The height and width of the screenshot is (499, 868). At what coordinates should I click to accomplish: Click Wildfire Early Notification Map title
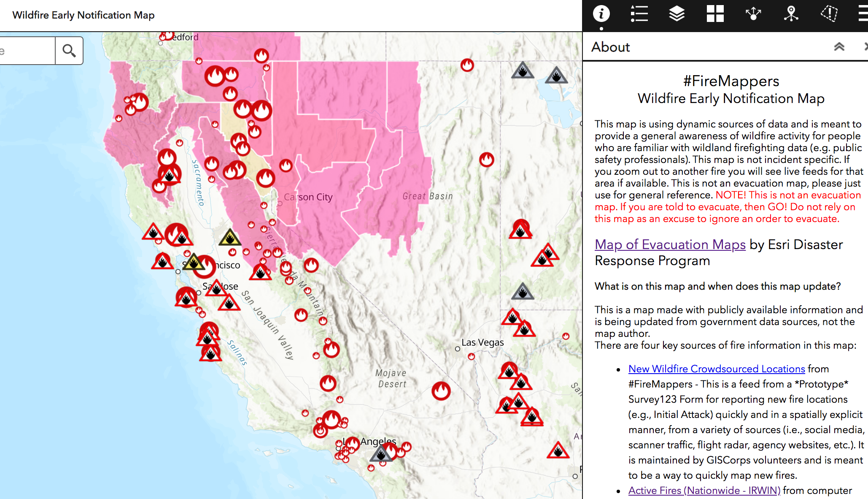coord(84,15)
